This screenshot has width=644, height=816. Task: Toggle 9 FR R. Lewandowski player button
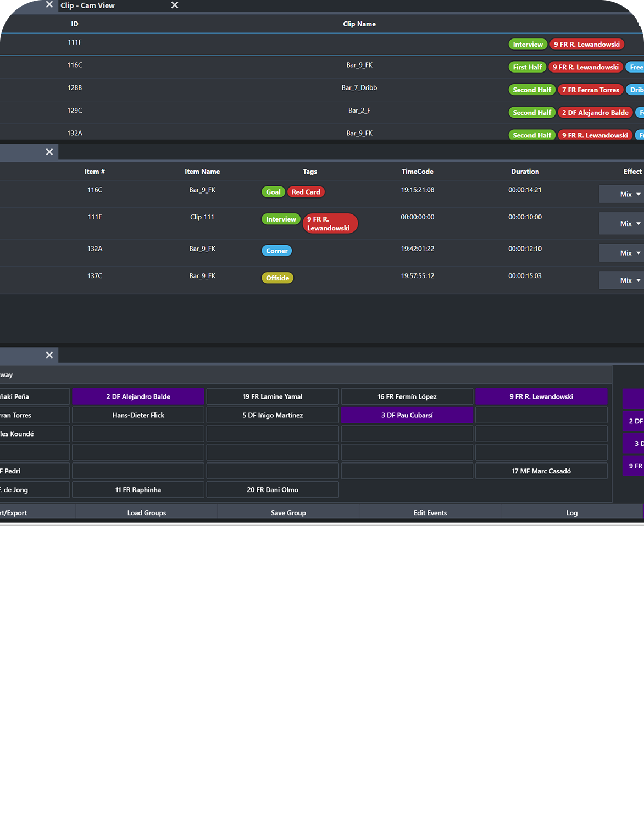[541, 396]
